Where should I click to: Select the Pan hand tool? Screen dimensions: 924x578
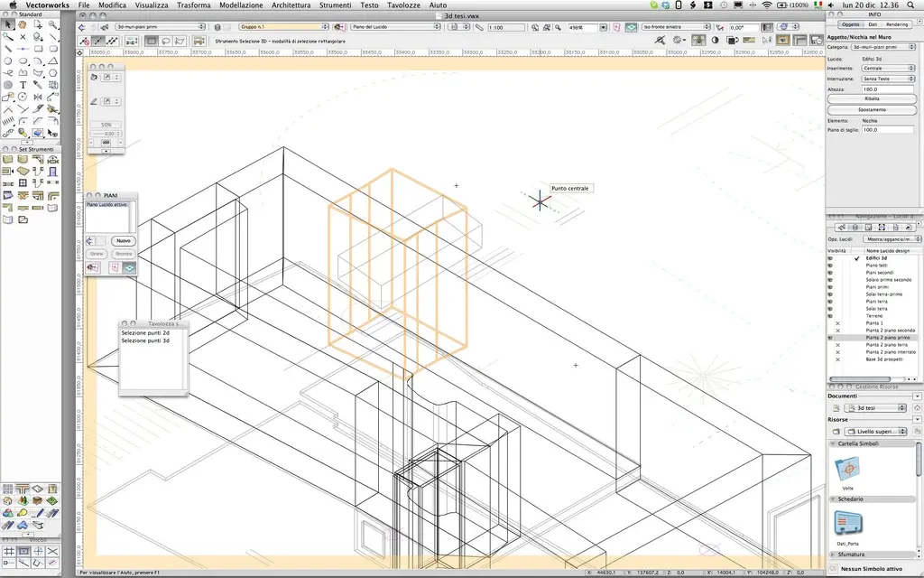tap(23, 24)
